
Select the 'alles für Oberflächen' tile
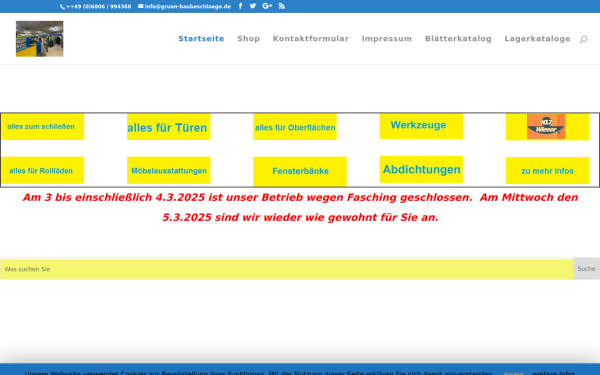[x=295, y=127]
